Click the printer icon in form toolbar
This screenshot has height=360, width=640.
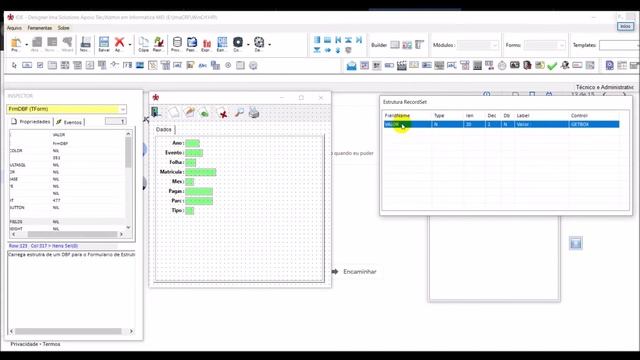254,112
